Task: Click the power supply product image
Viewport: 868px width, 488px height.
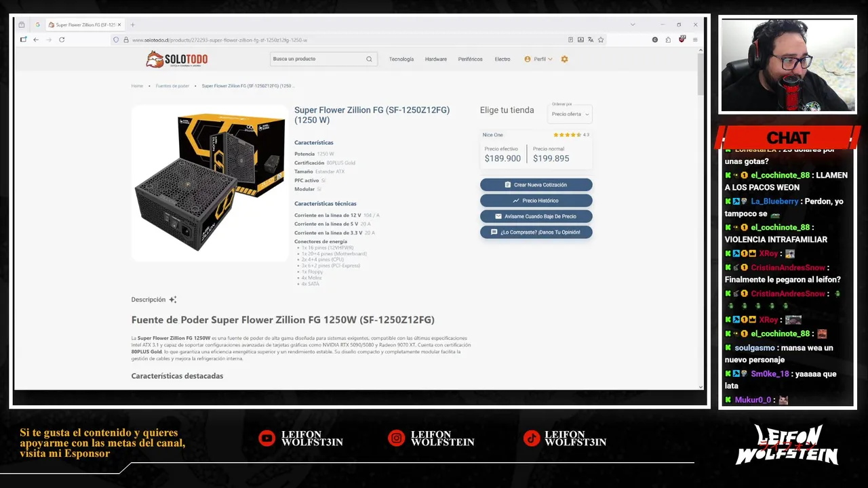Action: (210, 182)
